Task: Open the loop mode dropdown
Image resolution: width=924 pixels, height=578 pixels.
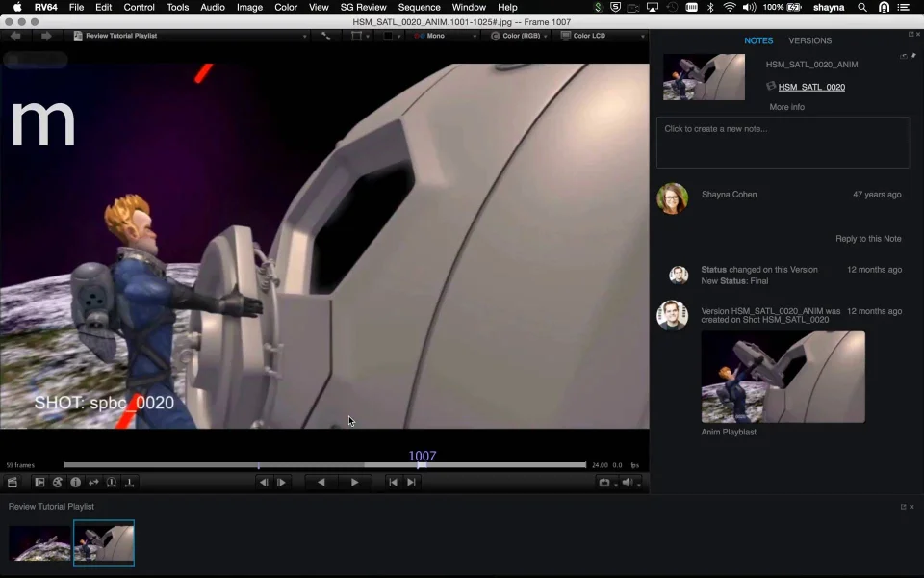Action: pos(607,483)
